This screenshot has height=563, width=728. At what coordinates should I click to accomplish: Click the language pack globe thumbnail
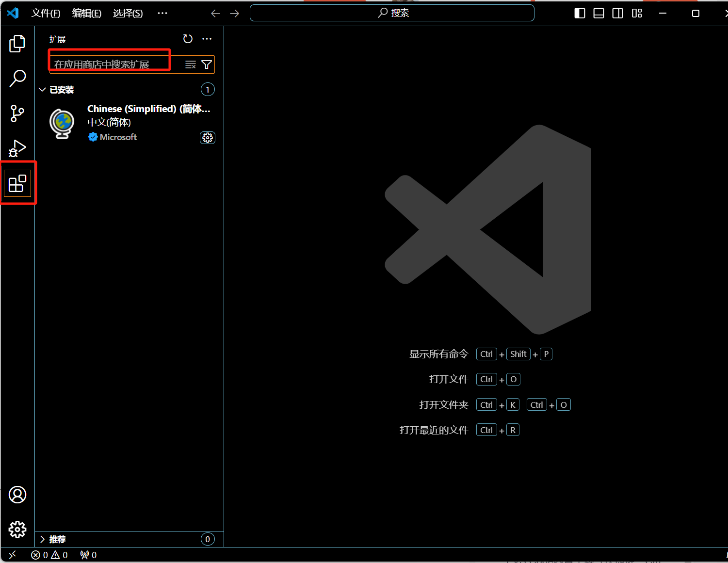pyautogui.click(x=62, y=124)
